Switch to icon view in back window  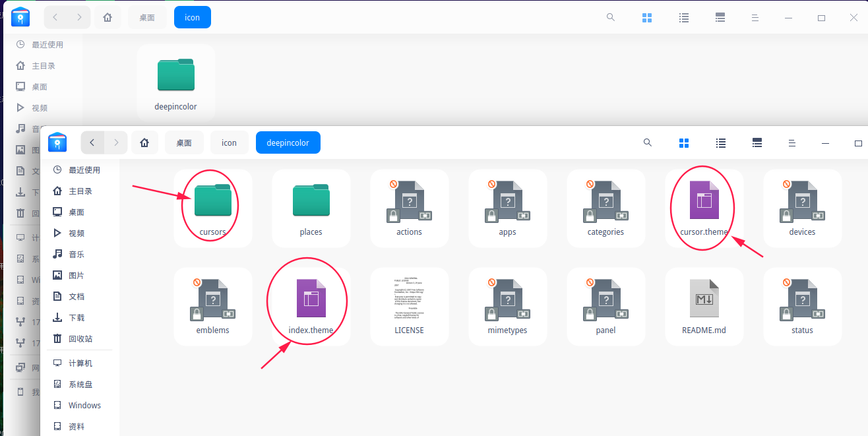[647, 18]
